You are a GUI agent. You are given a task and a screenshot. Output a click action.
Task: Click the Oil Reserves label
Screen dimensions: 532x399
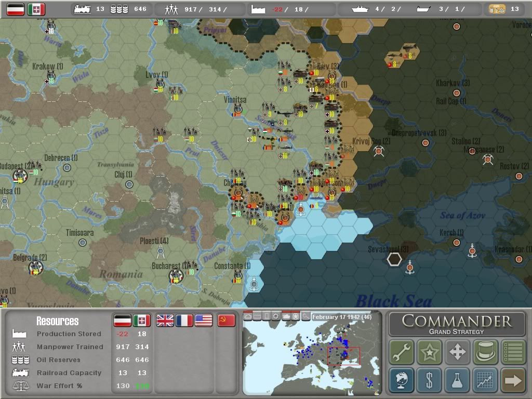(x=58, y=360)
